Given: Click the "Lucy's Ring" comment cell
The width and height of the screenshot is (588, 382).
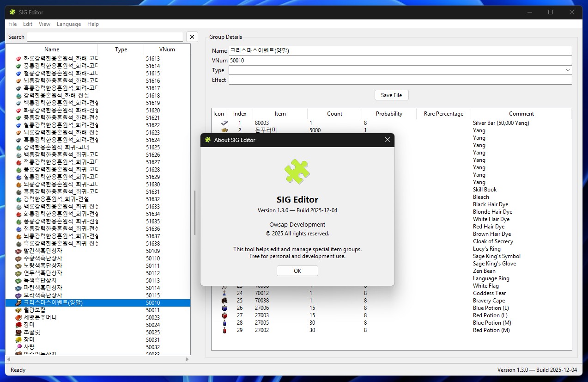Looking at the screenshot, I should point(487,249).
